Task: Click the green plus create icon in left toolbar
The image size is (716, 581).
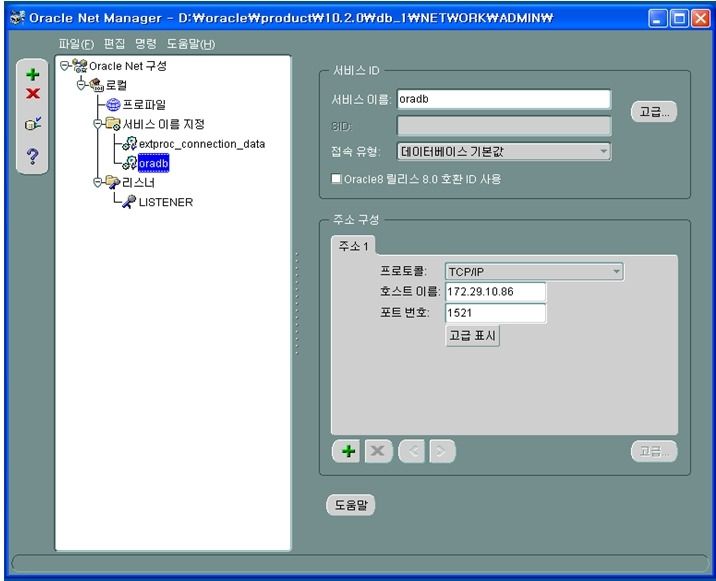Action: pos(32,74)
